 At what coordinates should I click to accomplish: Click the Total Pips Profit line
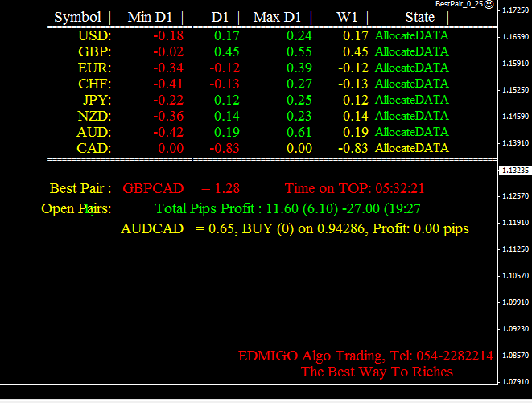tap(287, 208)
